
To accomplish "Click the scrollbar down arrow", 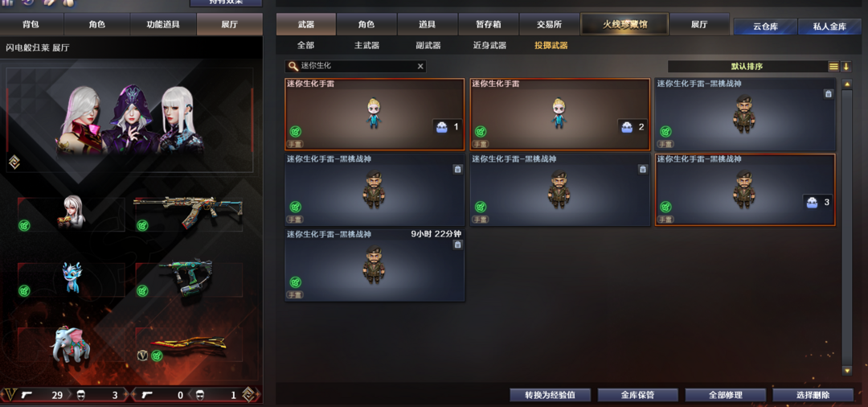I will [x=846, y=371].
